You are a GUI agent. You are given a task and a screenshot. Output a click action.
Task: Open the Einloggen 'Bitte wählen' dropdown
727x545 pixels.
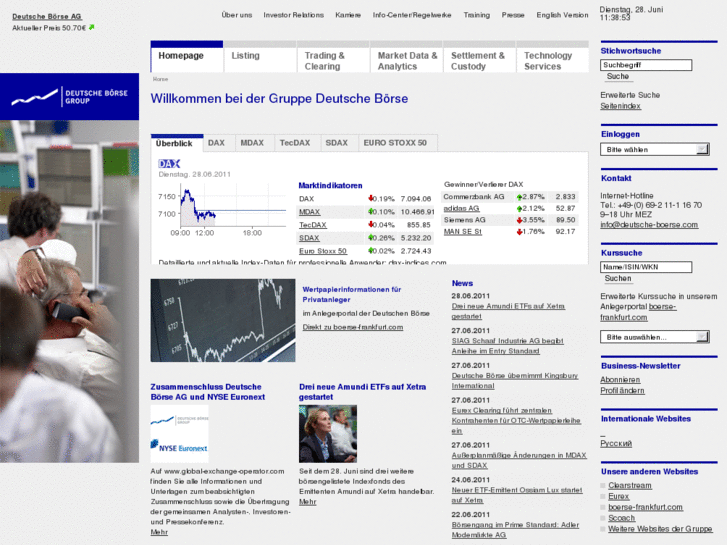pyautogui.click(x=655, y=149)
